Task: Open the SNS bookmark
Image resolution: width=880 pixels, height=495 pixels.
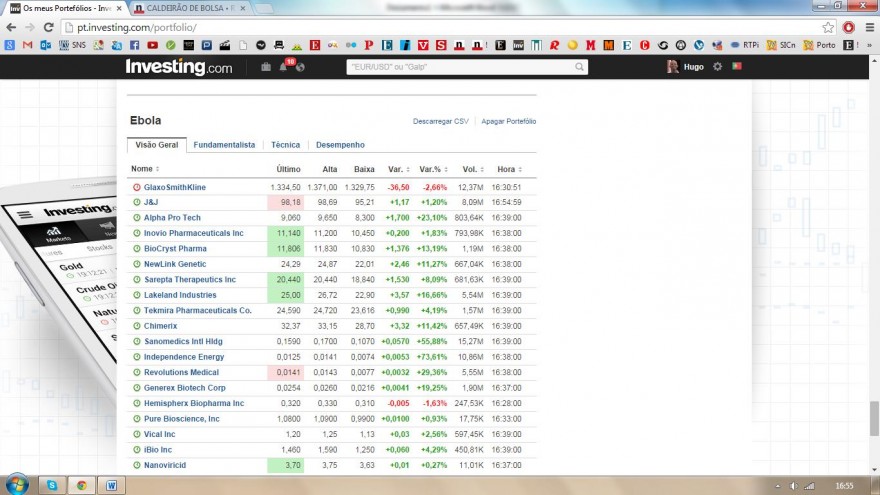Action: pos(73,45)
